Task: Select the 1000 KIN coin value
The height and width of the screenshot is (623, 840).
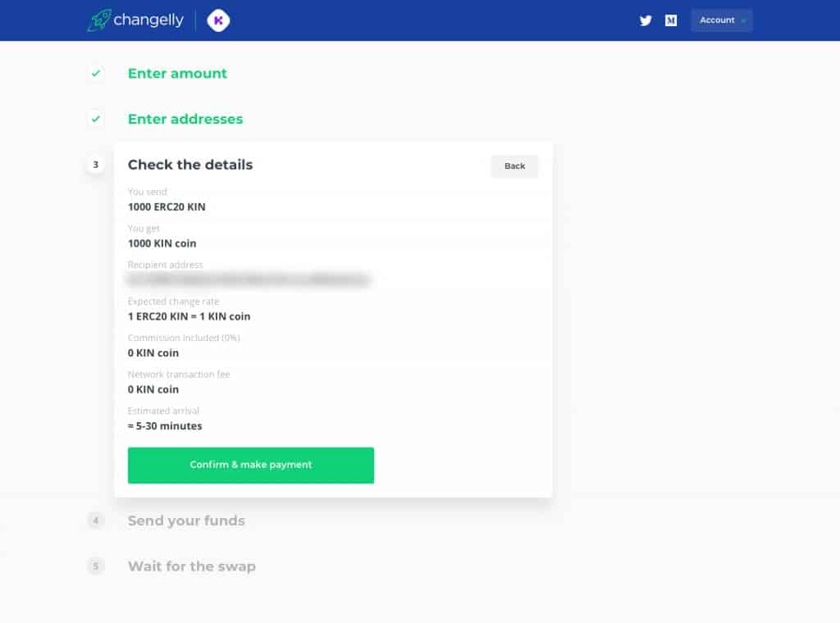Action: [162, 243]
